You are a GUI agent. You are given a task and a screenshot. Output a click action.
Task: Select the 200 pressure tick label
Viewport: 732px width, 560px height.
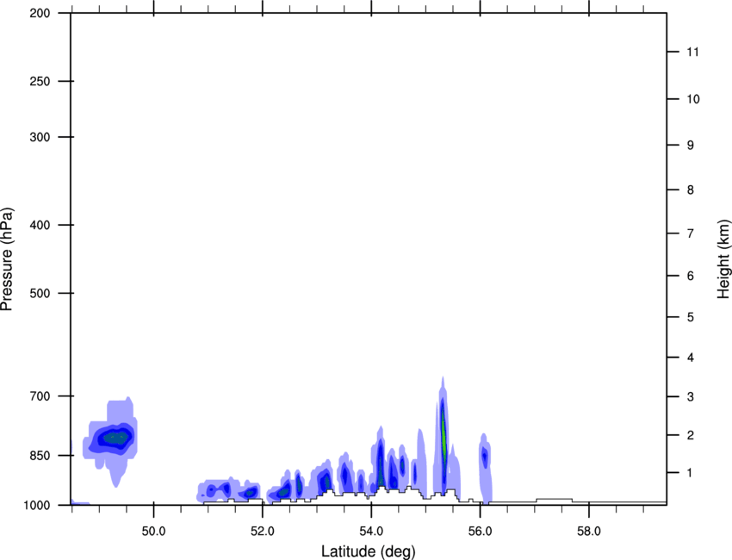(x=40, y=13)
